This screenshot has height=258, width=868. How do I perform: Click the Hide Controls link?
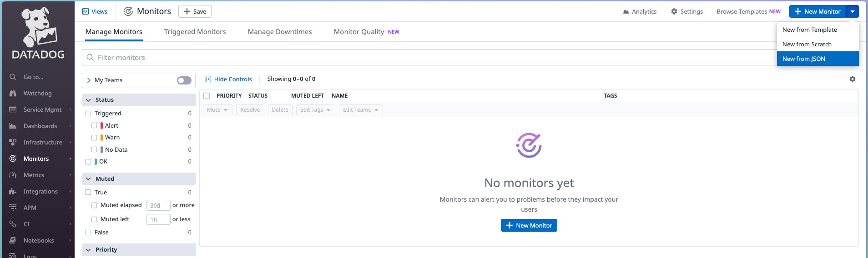coord(228,79)
